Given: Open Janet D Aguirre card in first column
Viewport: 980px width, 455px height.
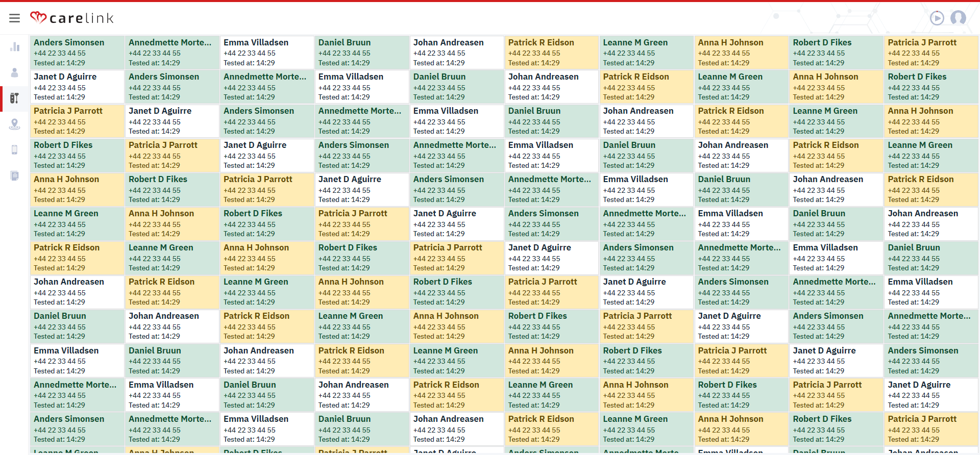Looking at the screenshot, I should [77, 87].
